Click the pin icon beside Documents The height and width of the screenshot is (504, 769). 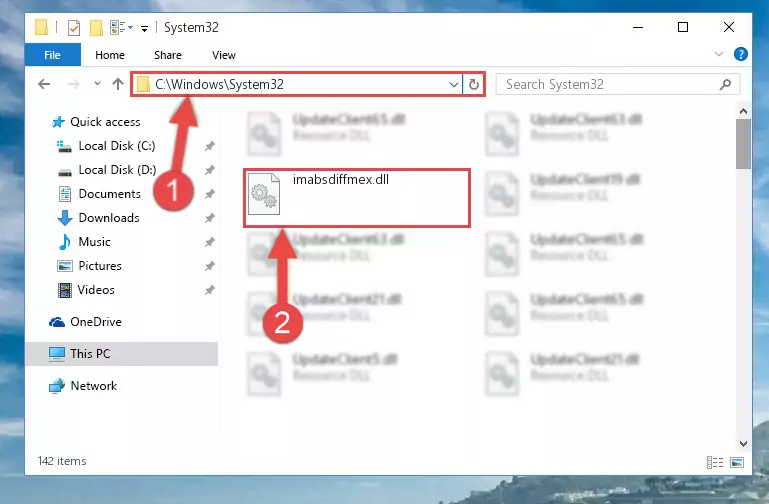point(209,194)
